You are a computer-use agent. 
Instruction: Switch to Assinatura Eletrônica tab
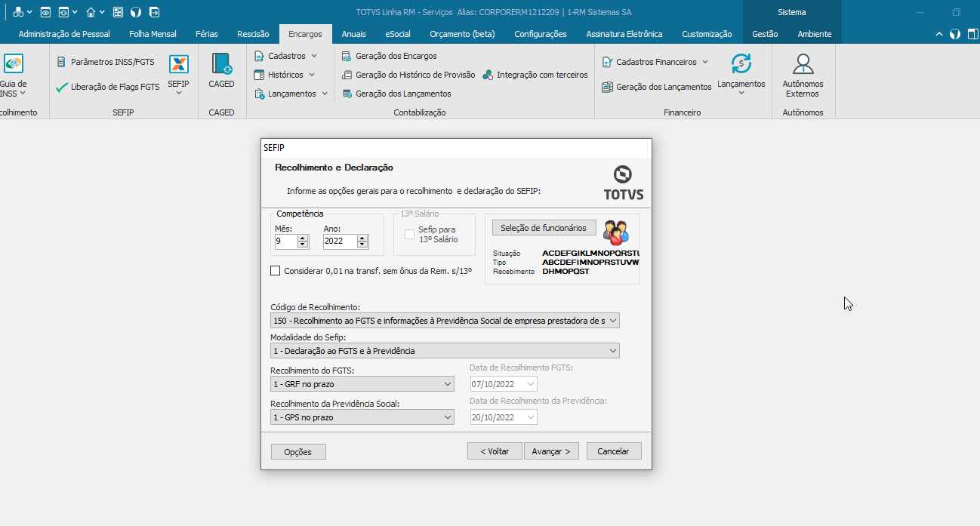(624, 34)
